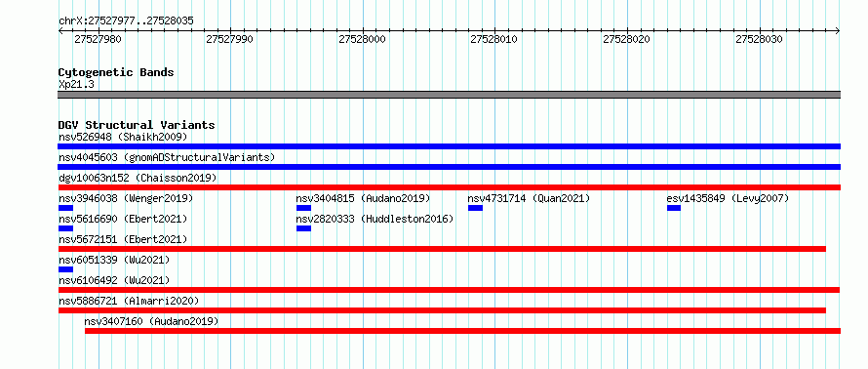
Task: Click ruler position 27528030
Action: (x=759, y=39)
